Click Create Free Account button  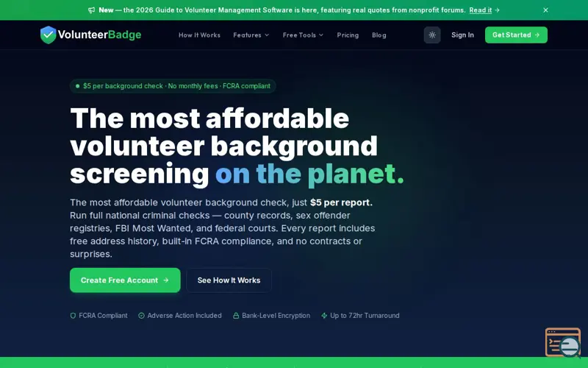tap(125, 280)
